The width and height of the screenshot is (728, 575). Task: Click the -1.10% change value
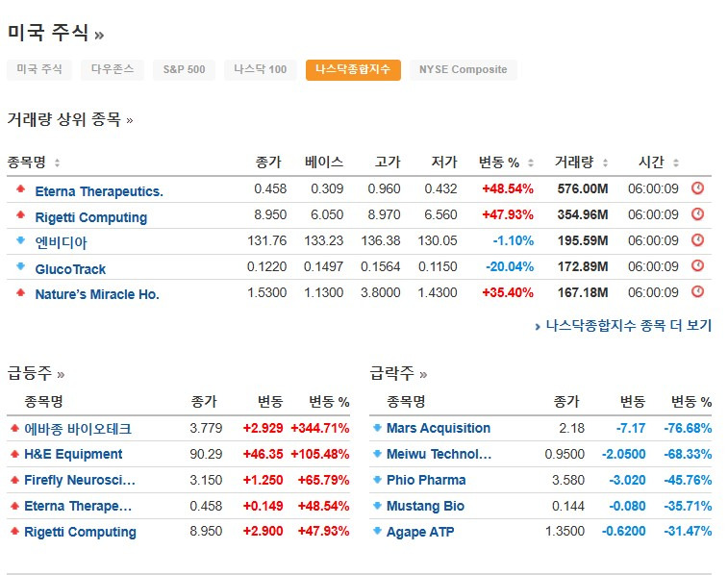click(x=513, y=240)
